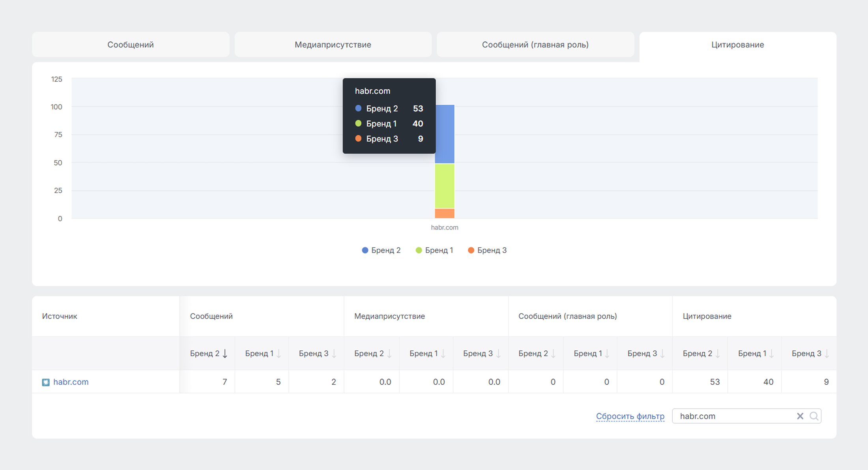The width and height of the screenshot is (868, 470).
Task: Toggle Бренд 1 series in chart legend
Action: 434,250
